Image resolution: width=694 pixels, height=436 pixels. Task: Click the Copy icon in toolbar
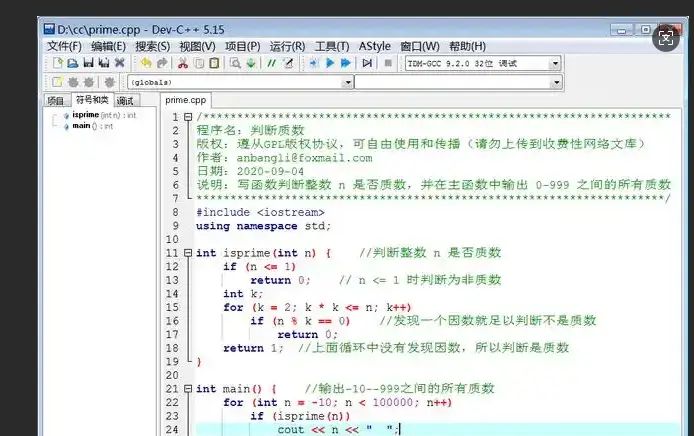click(199, 63)
